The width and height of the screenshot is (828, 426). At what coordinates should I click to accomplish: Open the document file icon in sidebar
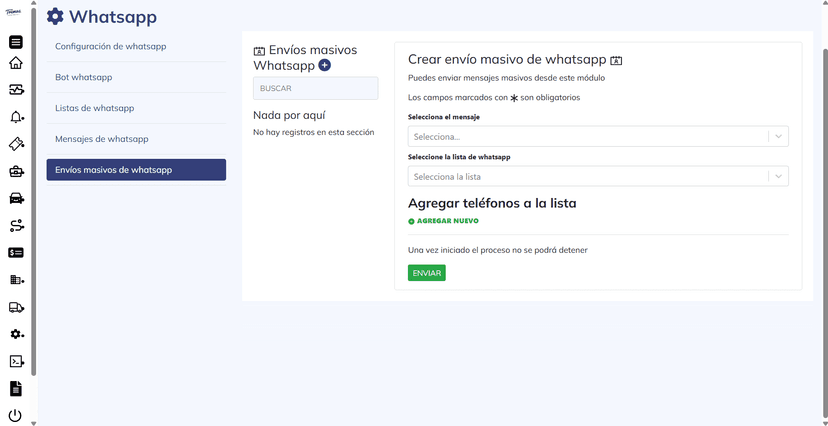pyautogui.click(x=16, y=388)
